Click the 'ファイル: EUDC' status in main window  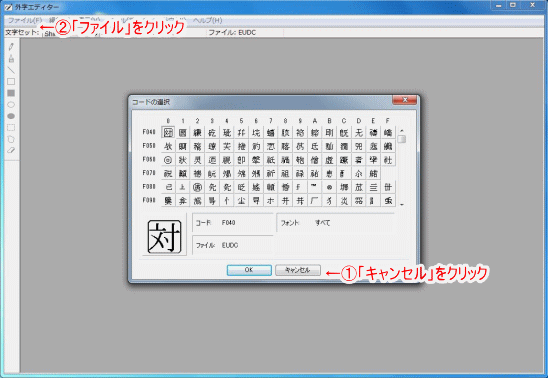click(x=232, y=32)
